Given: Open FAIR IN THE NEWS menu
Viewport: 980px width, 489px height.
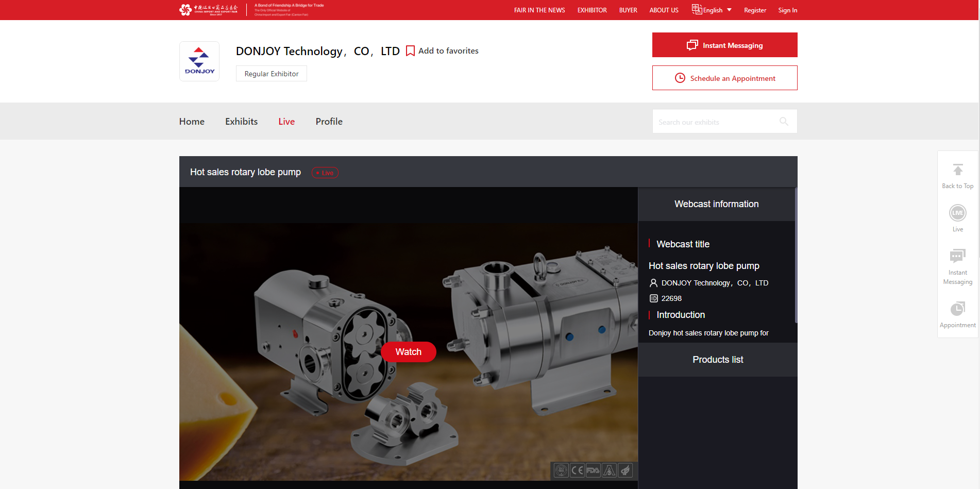Looking at the screenshot, I should [539, 10].
